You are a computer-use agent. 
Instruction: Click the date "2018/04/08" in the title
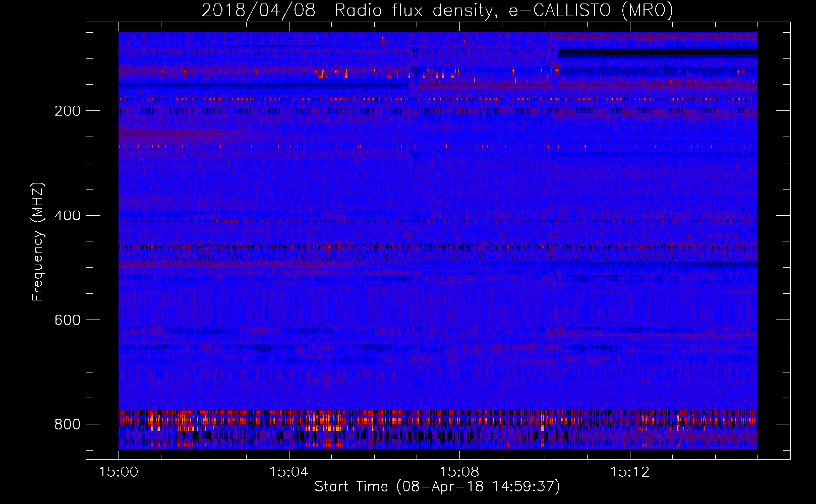click(259, 11)
